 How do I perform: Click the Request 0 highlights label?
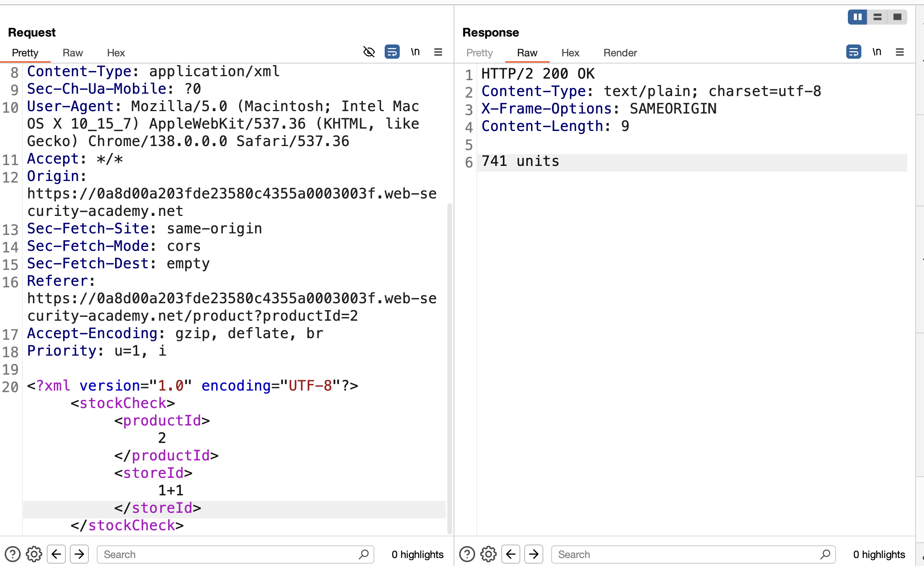tap(418, 554)
